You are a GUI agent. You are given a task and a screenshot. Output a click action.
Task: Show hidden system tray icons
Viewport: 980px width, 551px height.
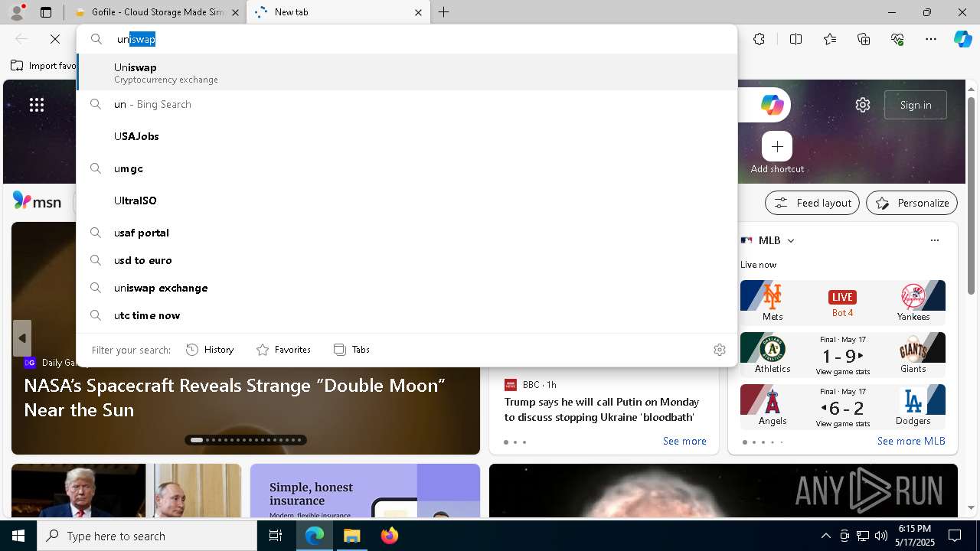(825, 536)
